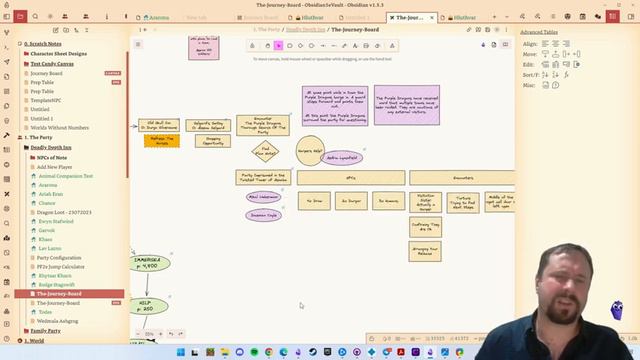The image size is (640, 360).
Task: Click the help icon in Misc row
Action: click(x=556, y=85)
